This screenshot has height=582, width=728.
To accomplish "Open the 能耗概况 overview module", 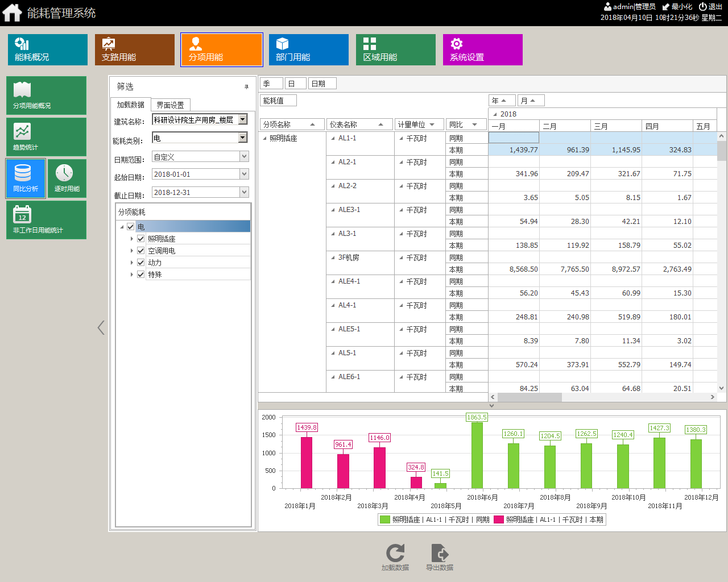I will tap(48, 49).
